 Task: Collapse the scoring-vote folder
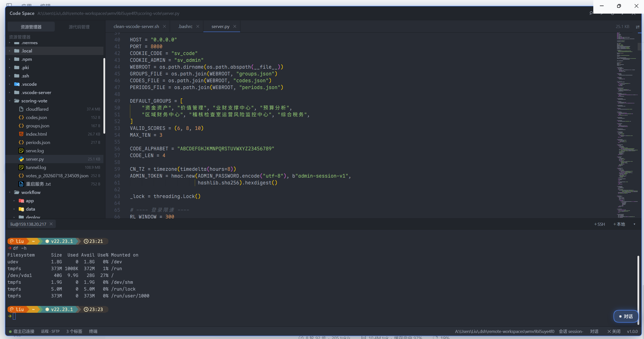(10, 101)
